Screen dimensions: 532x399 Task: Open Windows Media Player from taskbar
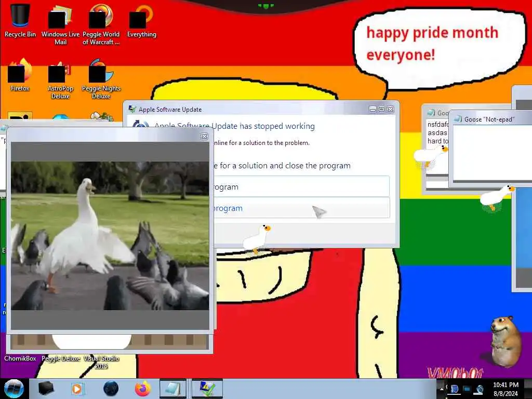tap(77, 389)
